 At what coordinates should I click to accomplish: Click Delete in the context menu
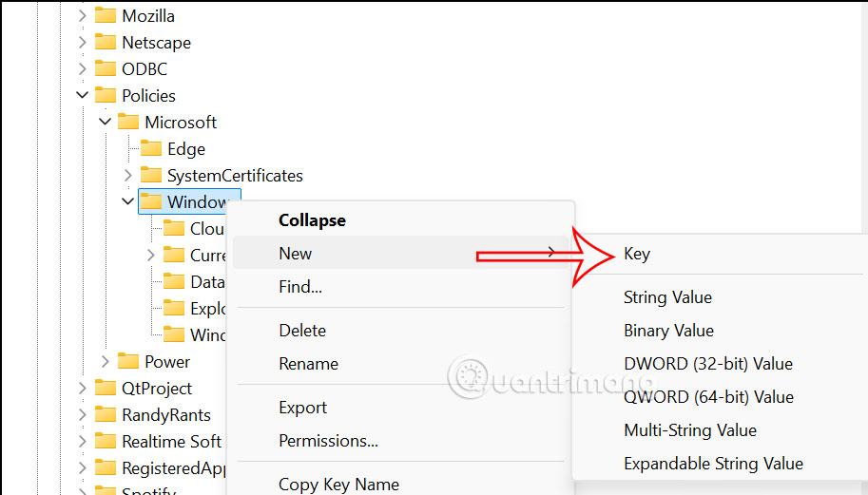[x=302, y=331]
